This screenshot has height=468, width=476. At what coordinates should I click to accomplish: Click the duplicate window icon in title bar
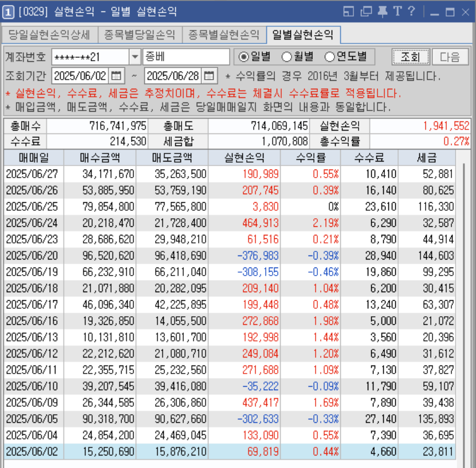[x=367, y=11]
